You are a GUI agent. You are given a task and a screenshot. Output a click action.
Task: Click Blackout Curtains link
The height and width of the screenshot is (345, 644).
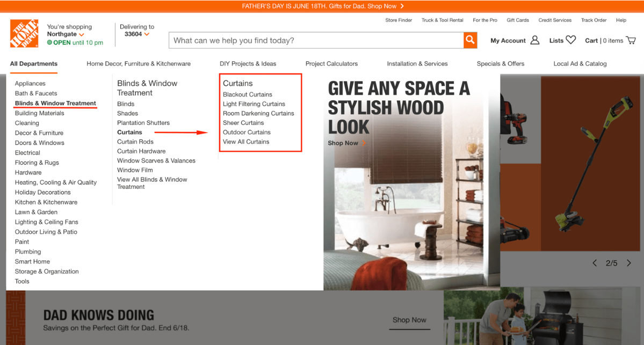point(247,94)
